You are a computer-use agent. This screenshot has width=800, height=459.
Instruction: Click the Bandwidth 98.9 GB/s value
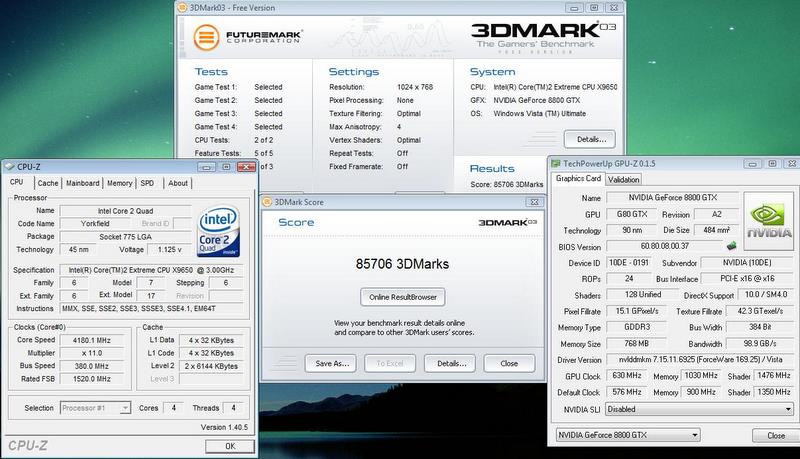pyautogui.click(x=760, y=343)
